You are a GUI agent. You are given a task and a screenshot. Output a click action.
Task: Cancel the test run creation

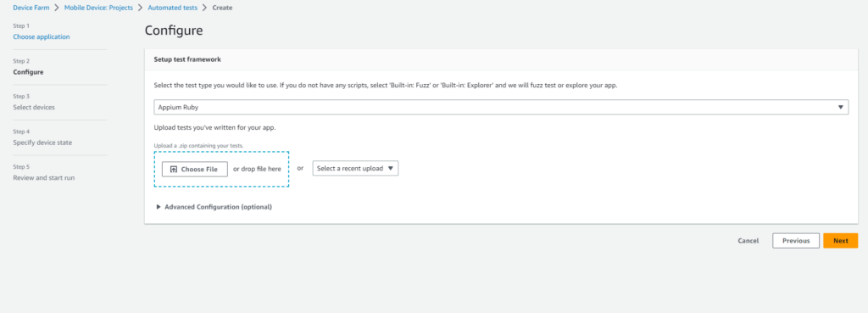click(748, 240)
